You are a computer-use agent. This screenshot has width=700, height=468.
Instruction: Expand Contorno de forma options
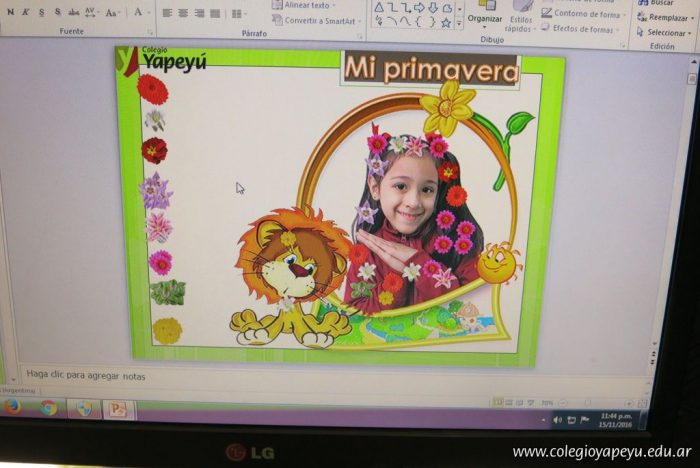coord(587,13)
